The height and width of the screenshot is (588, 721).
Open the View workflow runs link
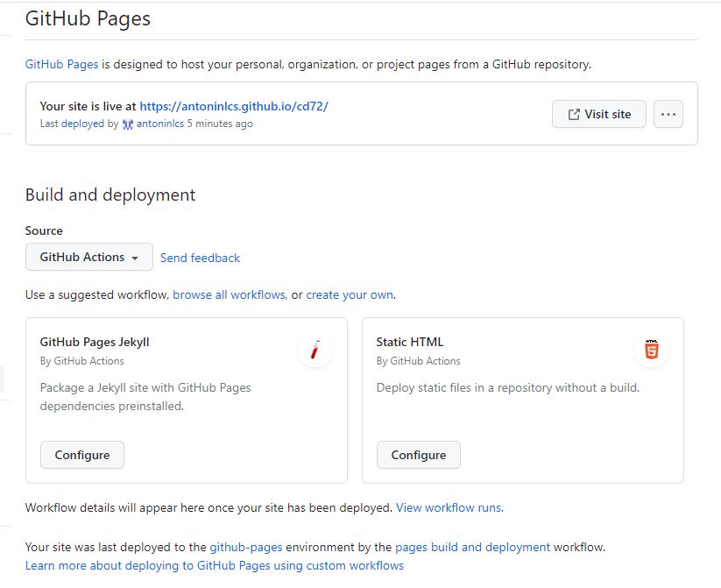(449, 507)
